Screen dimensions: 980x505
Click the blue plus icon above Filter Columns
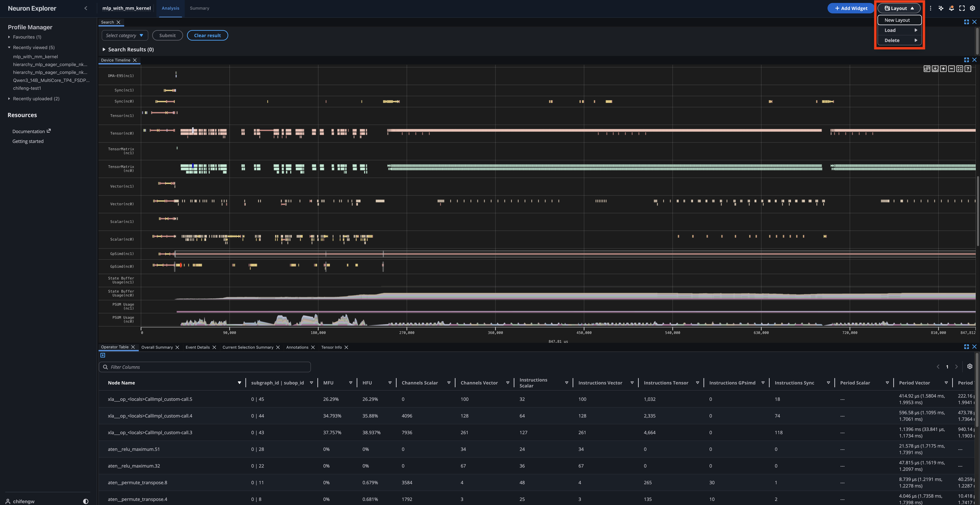[103, 355]
